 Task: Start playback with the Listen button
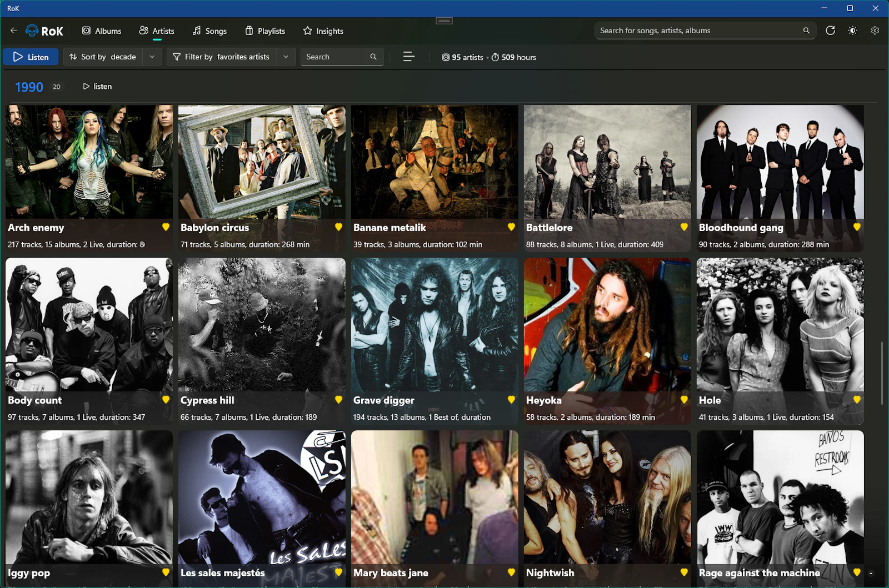point(31,57)
